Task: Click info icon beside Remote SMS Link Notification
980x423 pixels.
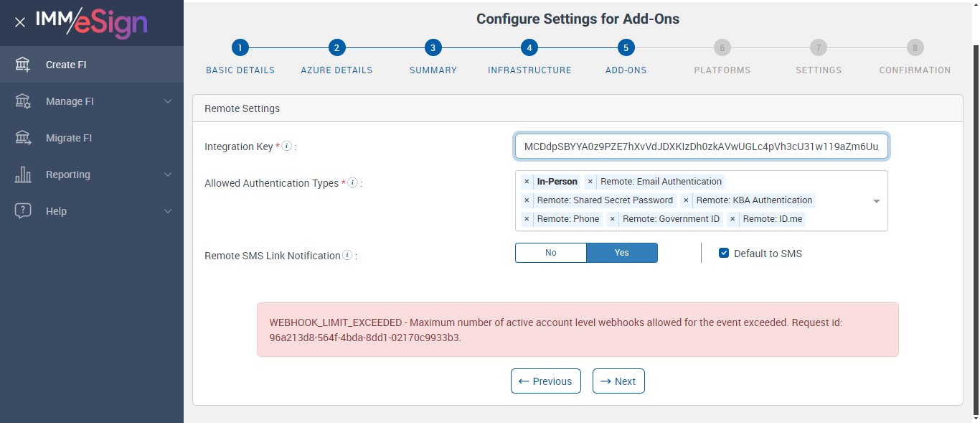Action: pos(347,255)
